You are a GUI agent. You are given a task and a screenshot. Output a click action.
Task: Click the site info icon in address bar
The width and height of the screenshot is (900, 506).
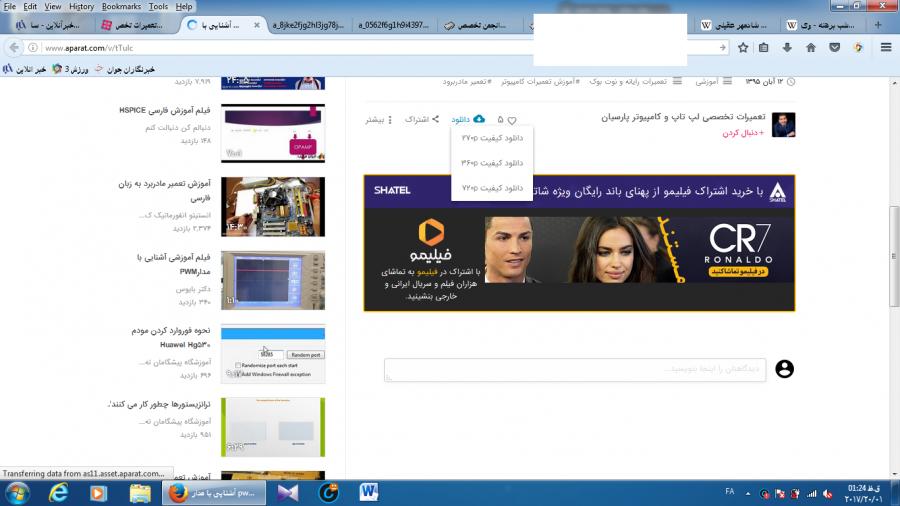tap(33, 48)
